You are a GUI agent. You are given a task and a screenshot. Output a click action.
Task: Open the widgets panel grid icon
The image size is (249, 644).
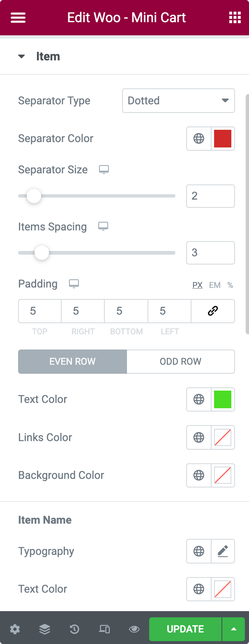coord(234,17)
